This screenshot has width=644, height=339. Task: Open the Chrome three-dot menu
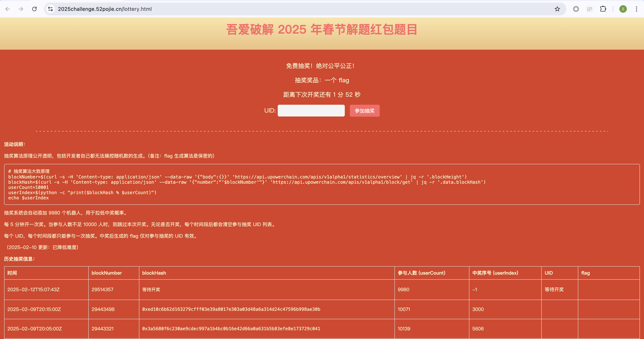click(637, 9)
